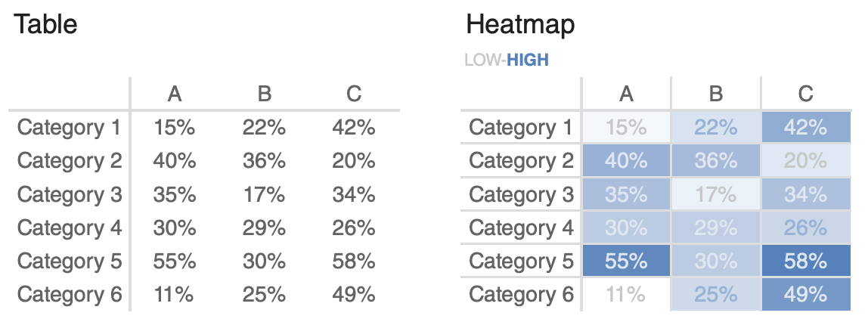Click Category 4 row label in the heatmap

(x=521, y=228)
